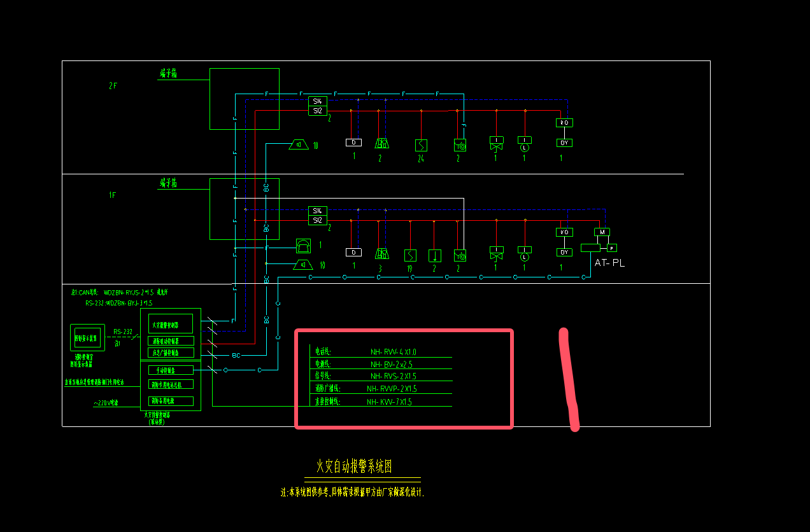Viewport: 810px width, 532px height.
Task: Select the 1F heat detector symbol
Action: pyautogui.click(x=435, y=255)
